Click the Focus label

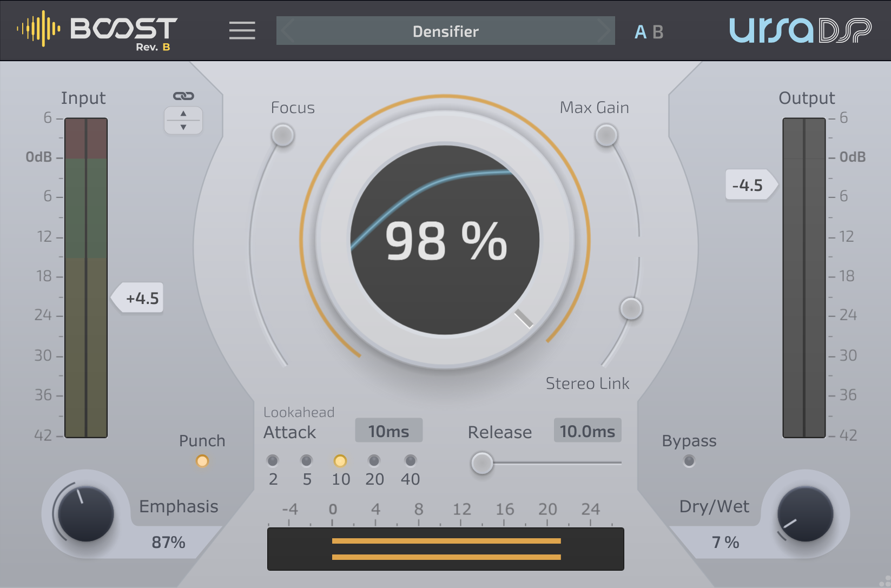(293, 108)
